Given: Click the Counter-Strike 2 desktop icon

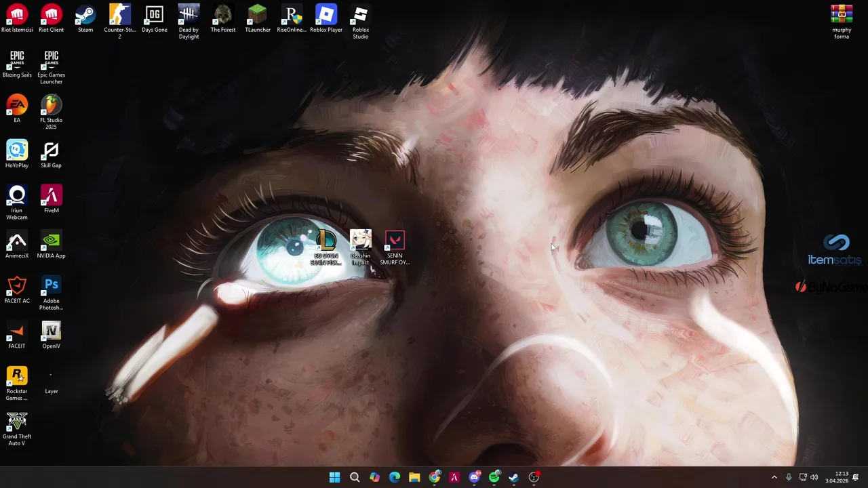Looking at the screenshot, I should (120, 22).
